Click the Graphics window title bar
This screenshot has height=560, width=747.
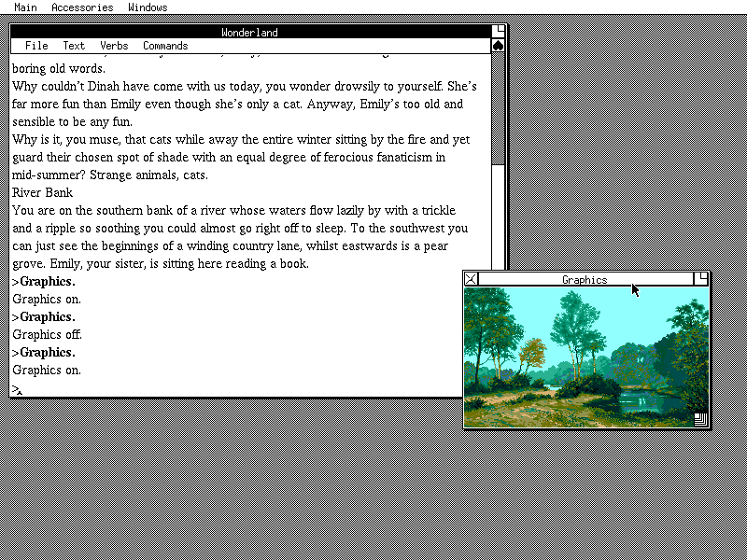coord(585,279)
